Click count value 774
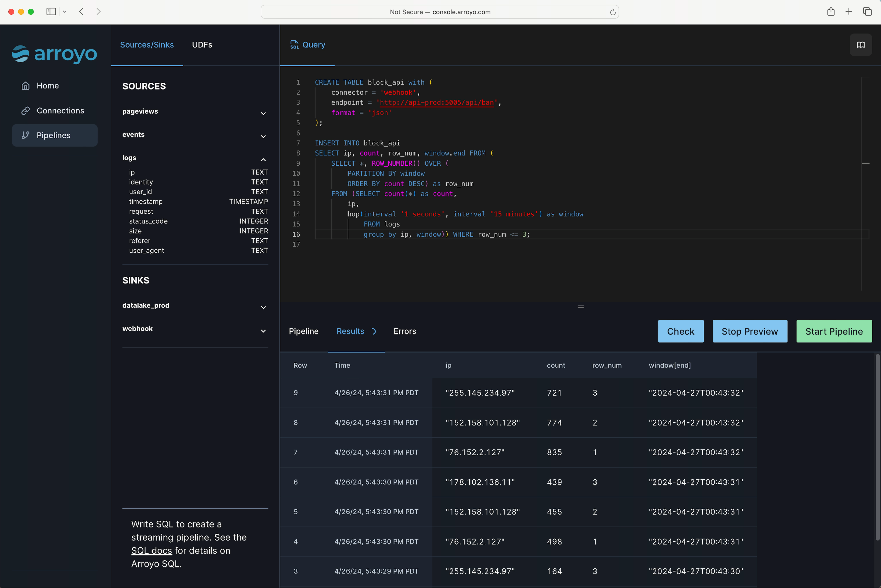 click(554, 423)
